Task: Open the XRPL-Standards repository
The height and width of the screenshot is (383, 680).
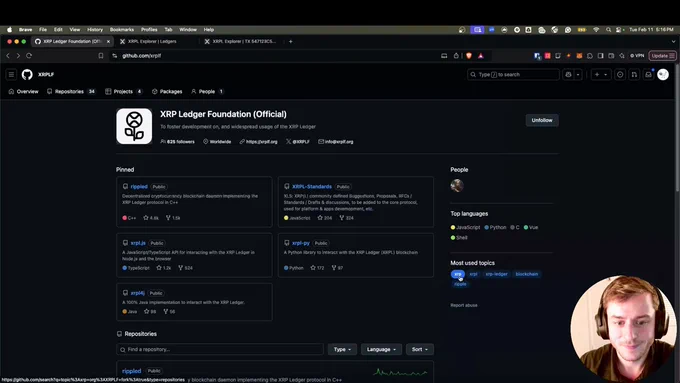Action: 312,187
